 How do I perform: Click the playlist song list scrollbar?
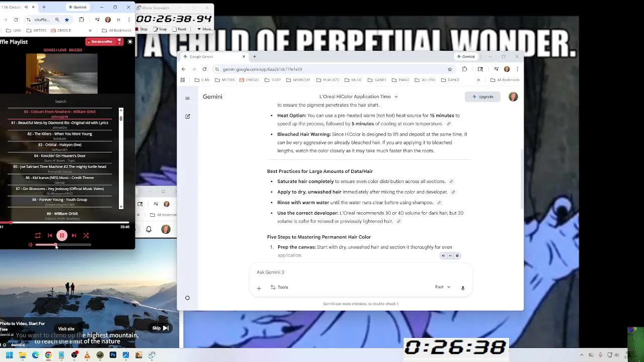tap(121, 158)
